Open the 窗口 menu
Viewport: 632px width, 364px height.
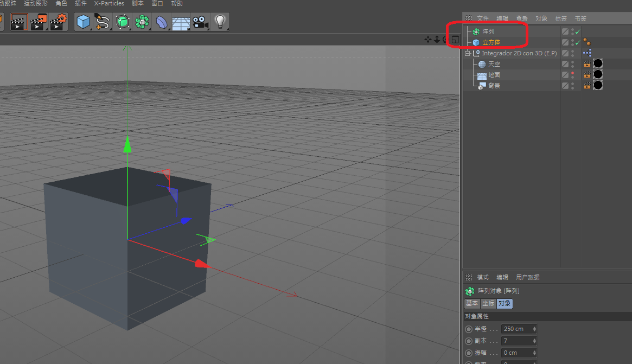point(157,3)
